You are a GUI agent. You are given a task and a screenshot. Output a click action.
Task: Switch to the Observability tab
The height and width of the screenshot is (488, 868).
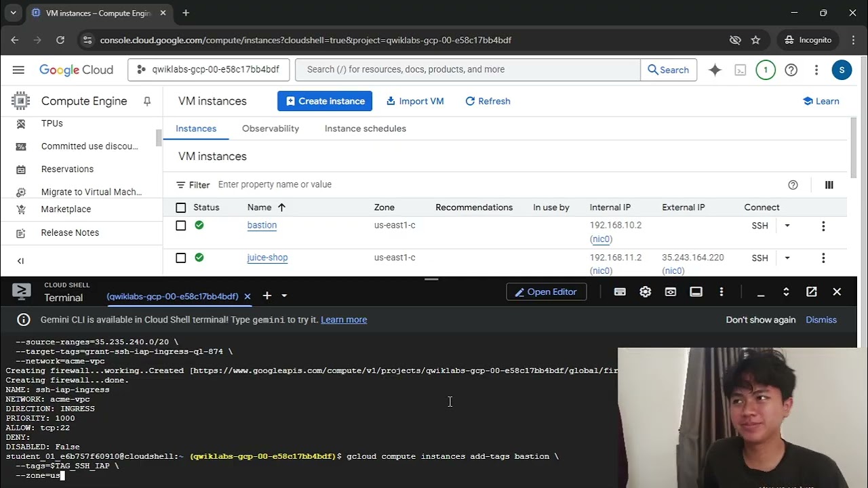pos(271,129)
